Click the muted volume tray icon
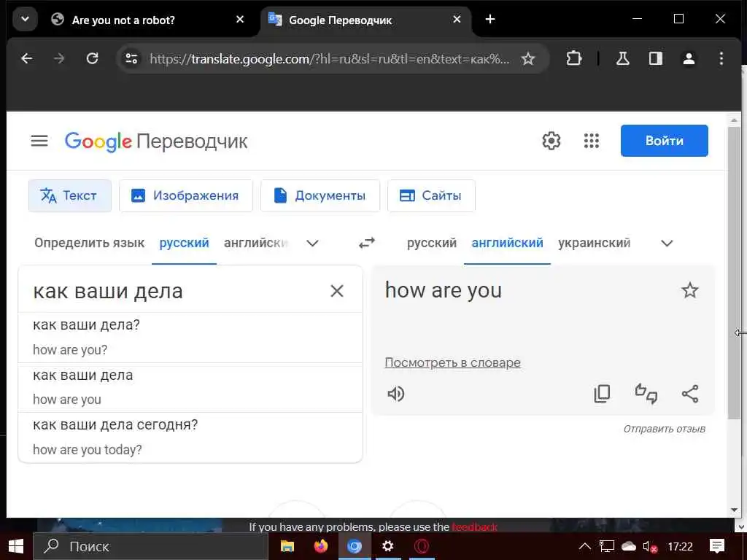 (650, 547)
